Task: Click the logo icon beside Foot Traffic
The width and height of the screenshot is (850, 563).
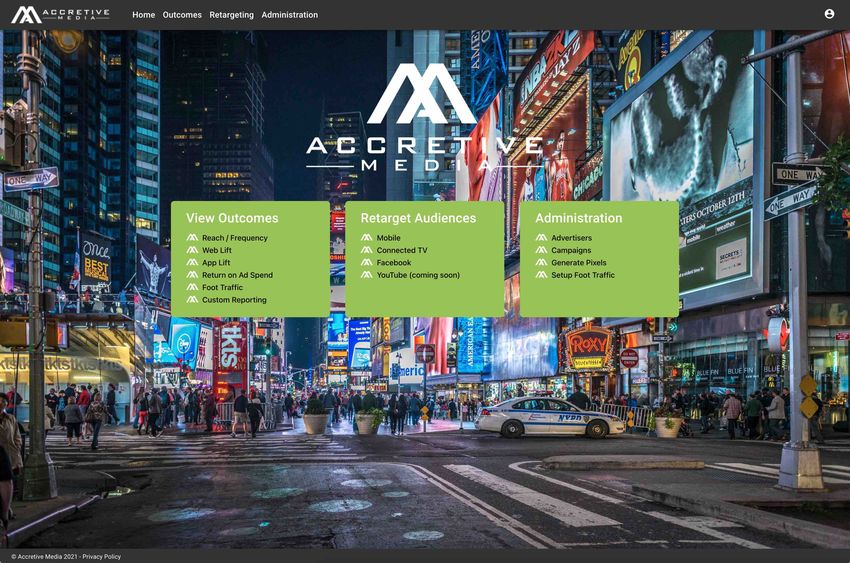Action: click(192, 288)
